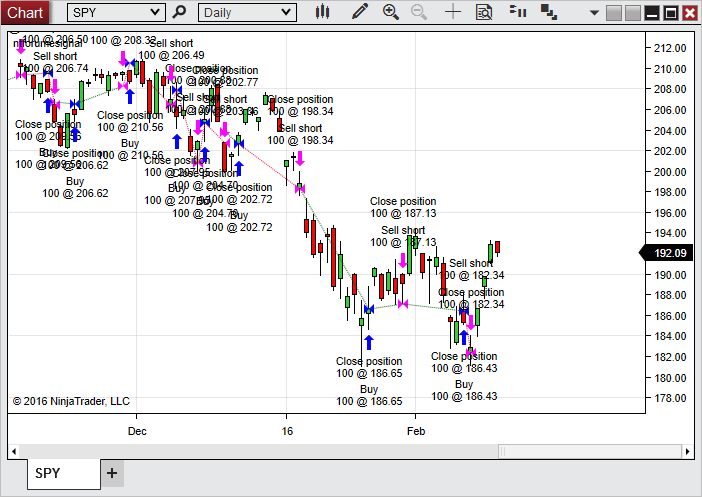Click 'Close position' label above 100 @ 187.13
Viewport: 702px width, 497px height.
(403, 201)
